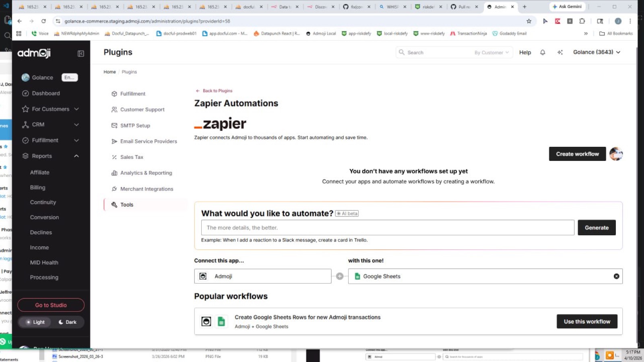Viewport: 644px width, 362px height.
Task: Go Back to Plugins link
Action: (214, 91)
